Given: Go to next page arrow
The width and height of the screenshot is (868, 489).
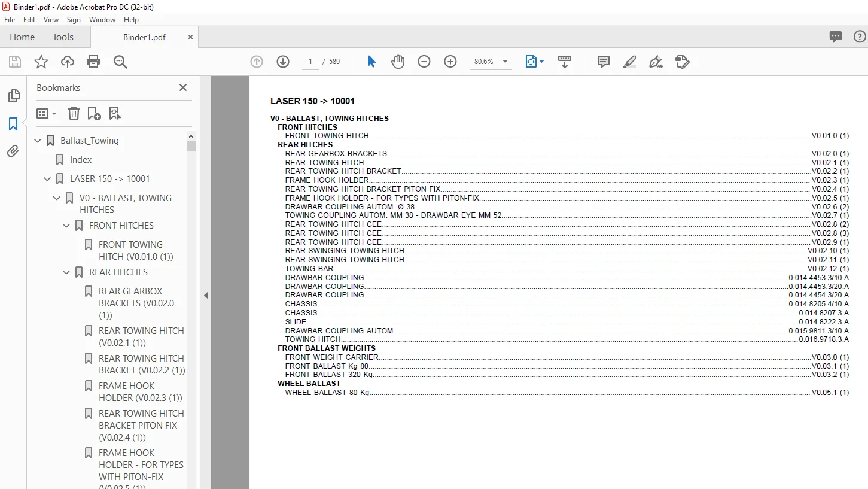Looking at the screenshot, I should (x=283, y=62).
